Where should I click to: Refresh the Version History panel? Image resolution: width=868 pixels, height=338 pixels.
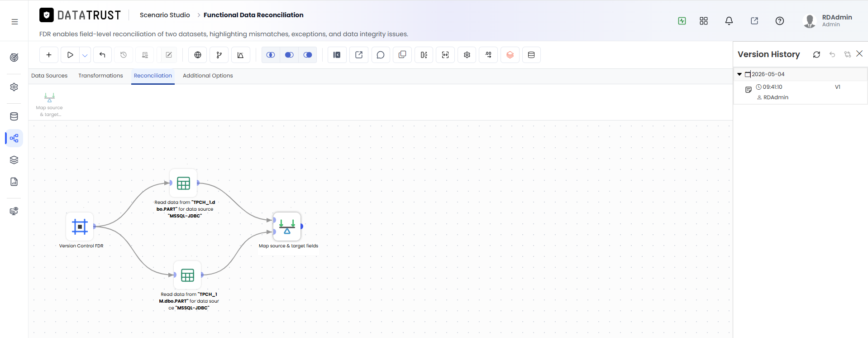click(816, 54)
